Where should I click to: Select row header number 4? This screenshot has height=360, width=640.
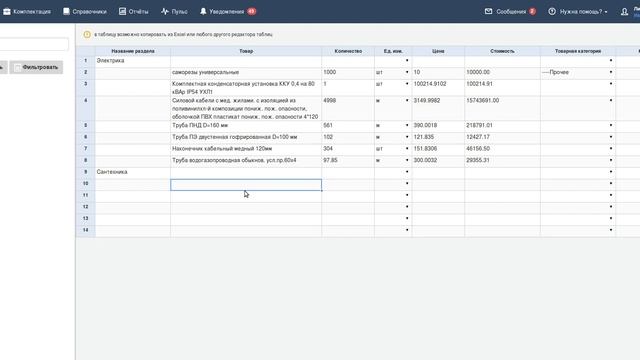[85, 109]
